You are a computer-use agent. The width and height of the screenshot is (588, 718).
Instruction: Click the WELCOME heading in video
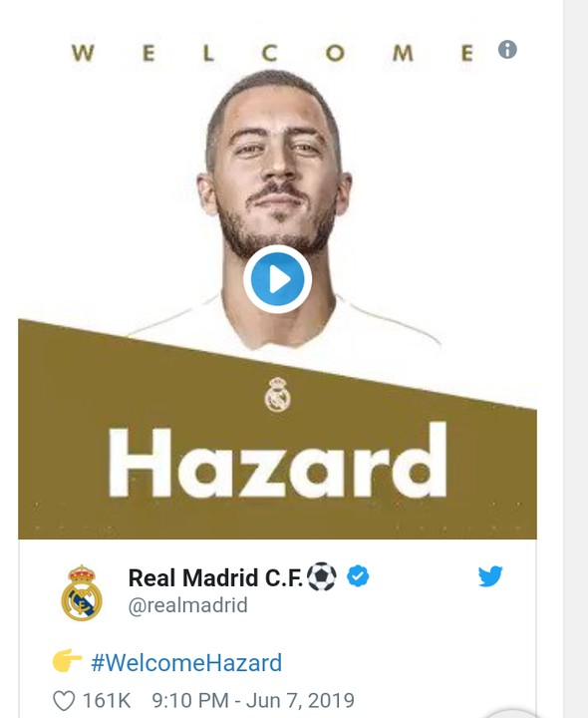pyautogui.click(x=272, y=53)
